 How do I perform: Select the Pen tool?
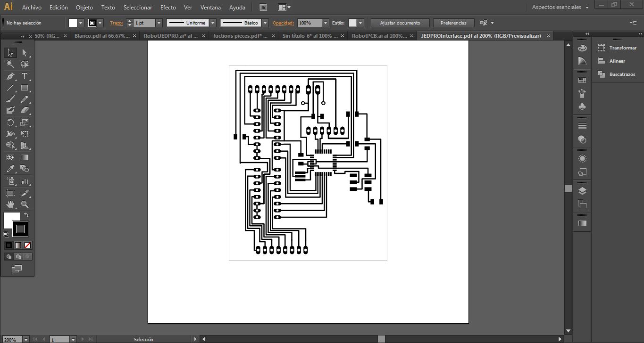(10, 76)
